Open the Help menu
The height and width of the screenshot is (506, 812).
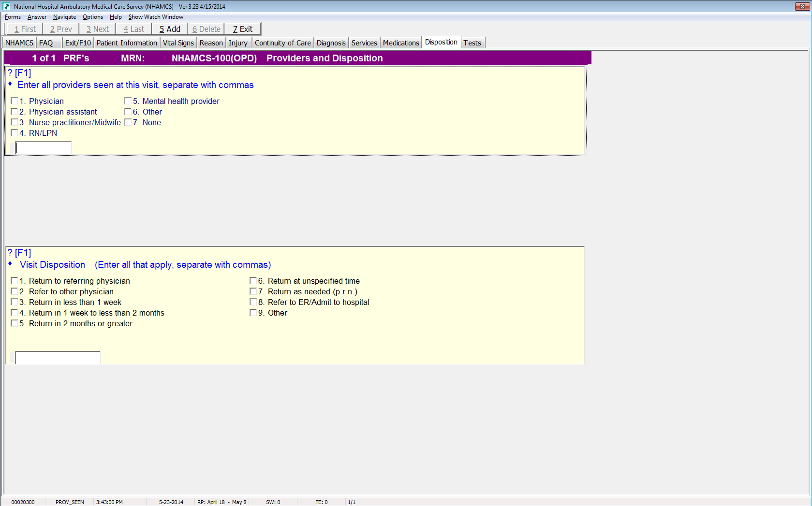(116, 17)
